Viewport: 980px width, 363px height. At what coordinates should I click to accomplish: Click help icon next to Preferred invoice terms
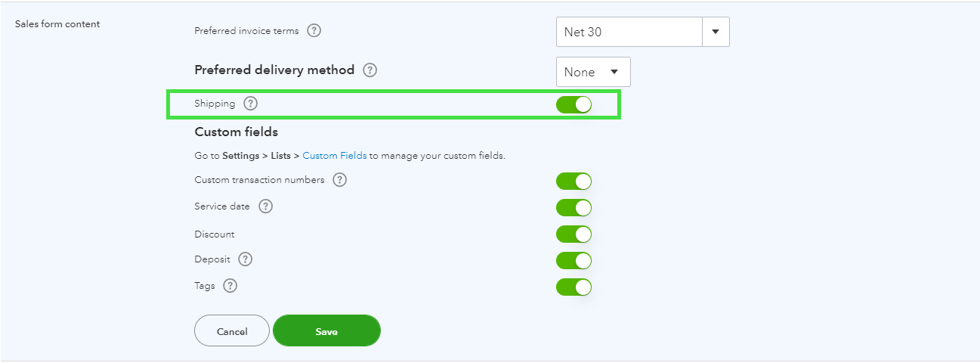(x=314, y=31)
